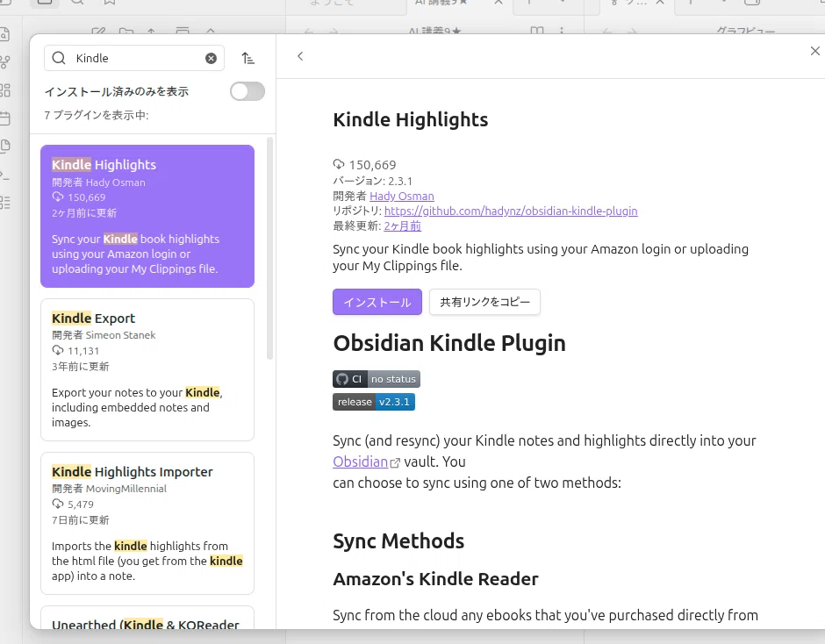The image size is (825, 644).
Task: Click the plugin list scrollbar
Action: (270, 248)
